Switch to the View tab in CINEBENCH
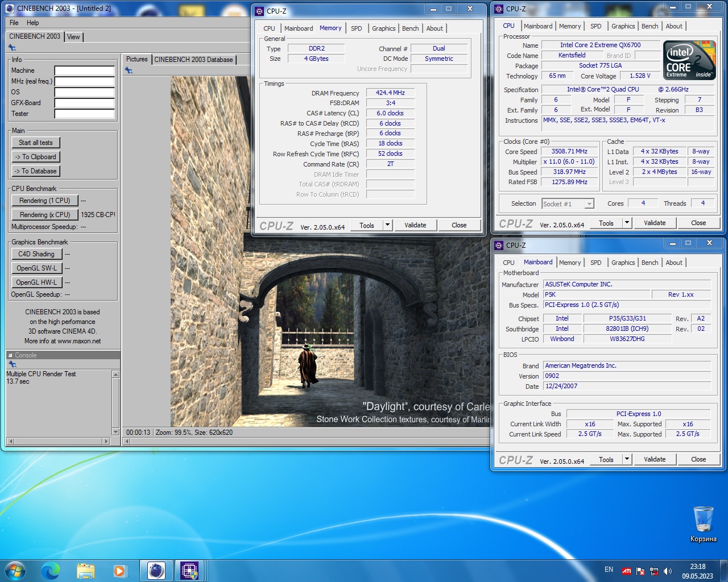Screen dimensions: 728x582 click(x=73, y=37)
